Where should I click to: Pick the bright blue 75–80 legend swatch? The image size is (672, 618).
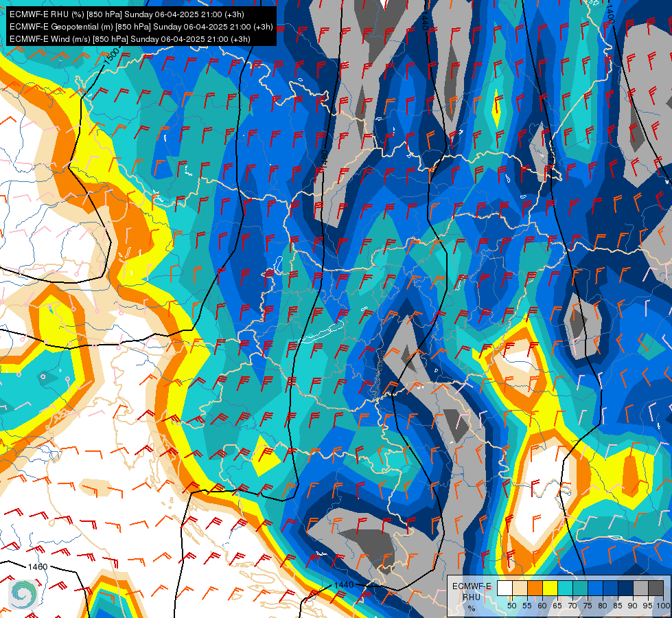pyautogui.click(x=595, y=588)
